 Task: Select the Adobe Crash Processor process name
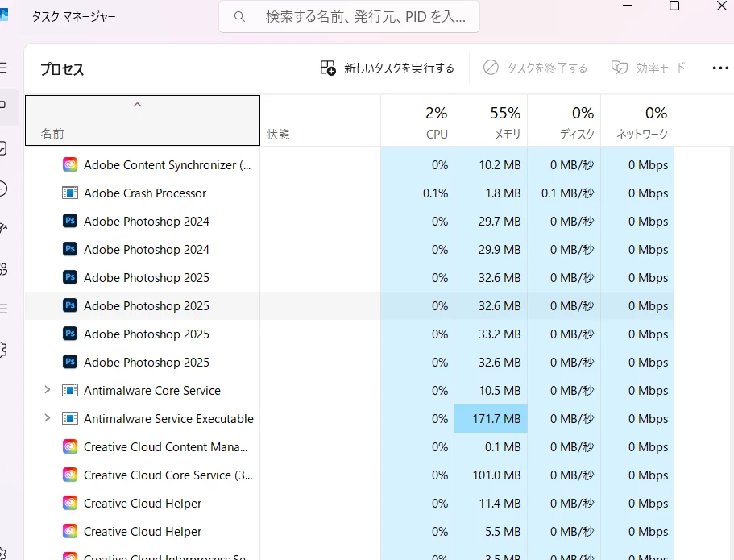click(145, 193)
